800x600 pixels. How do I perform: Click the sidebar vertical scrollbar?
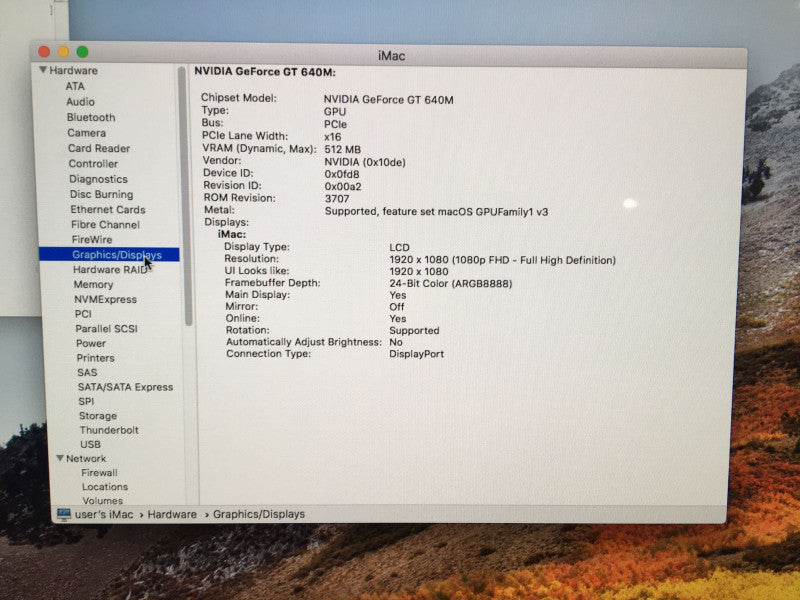(184, 196)
